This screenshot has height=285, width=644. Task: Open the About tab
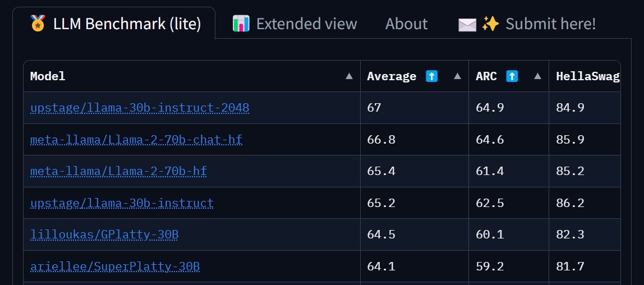406,24
